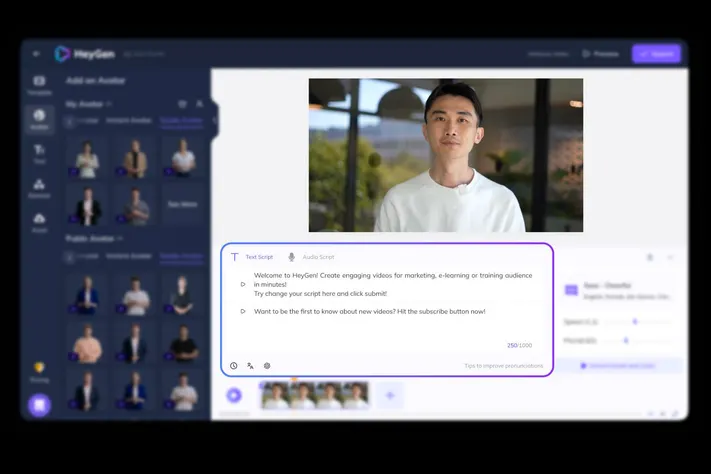Select the Avatar sidebar icon
The image size is (711, 474).
point(39,119)
